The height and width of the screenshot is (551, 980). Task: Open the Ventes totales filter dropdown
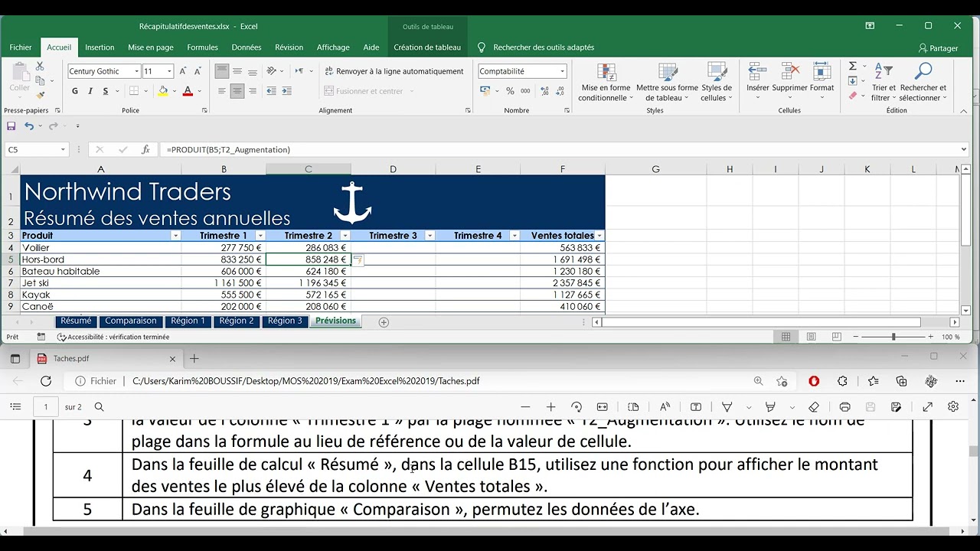599,236
